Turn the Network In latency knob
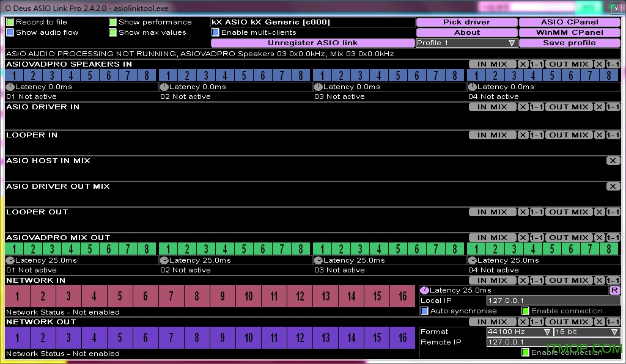 pyautogui.click(x=425, y=290)
